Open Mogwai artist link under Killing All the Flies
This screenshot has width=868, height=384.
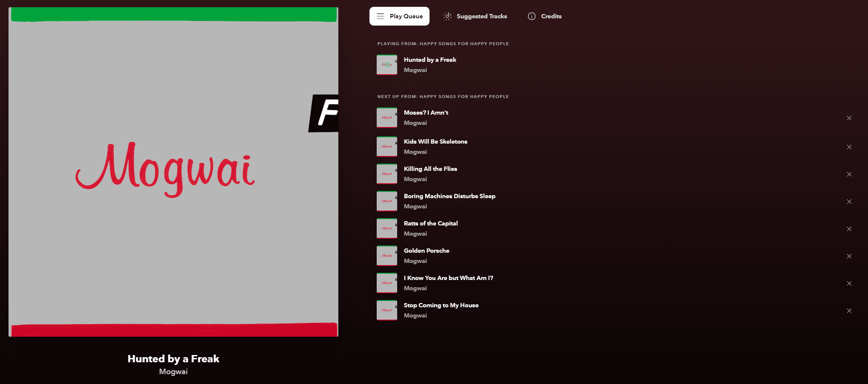click(415, 179)
